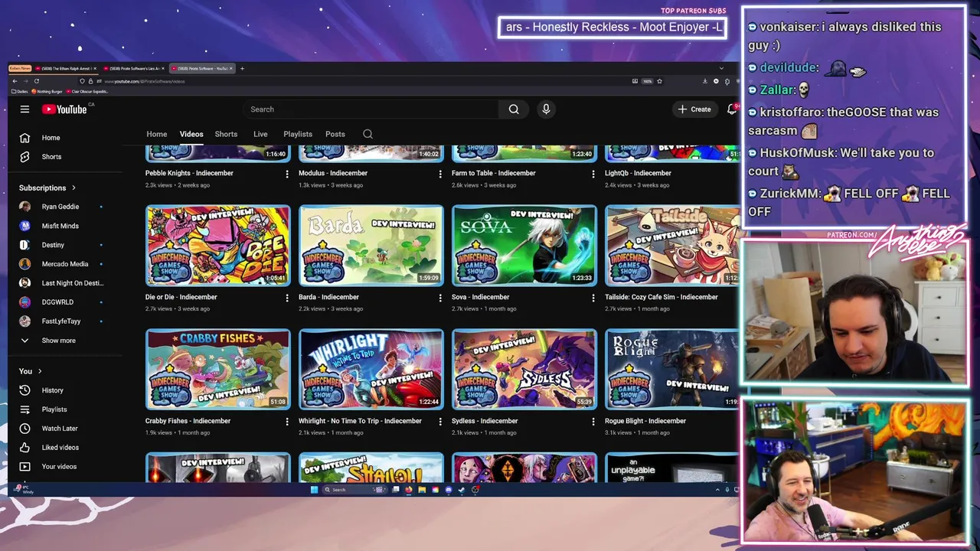
Task: Play the Barda Indiecember thumbnail
Action: [371, 246]
